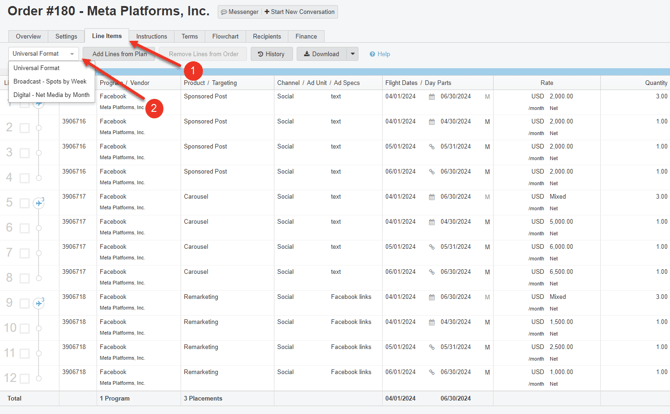Viewport: 670px width, 414px height.
Task: Collapse the line 5 Carousel group icon
Action: [39, 203]
